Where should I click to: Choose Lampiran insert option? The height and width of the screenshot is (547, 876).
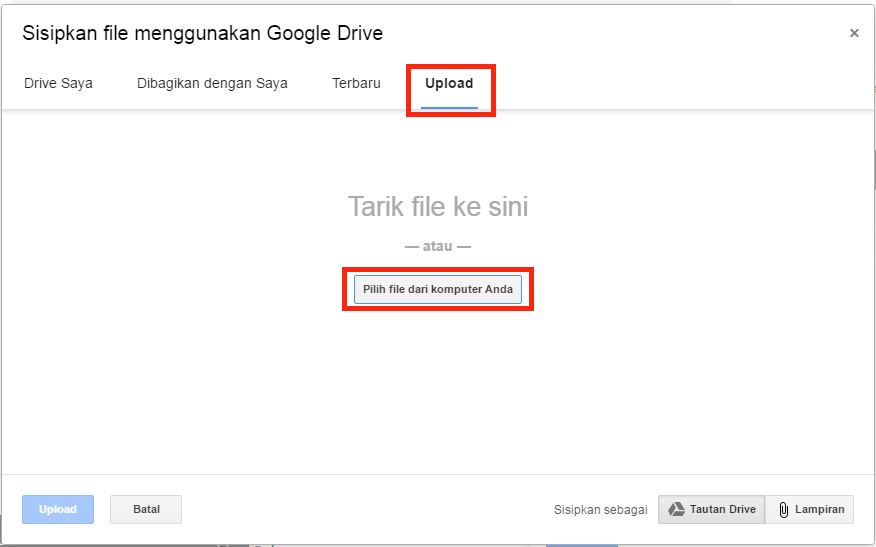coord(810,510)
